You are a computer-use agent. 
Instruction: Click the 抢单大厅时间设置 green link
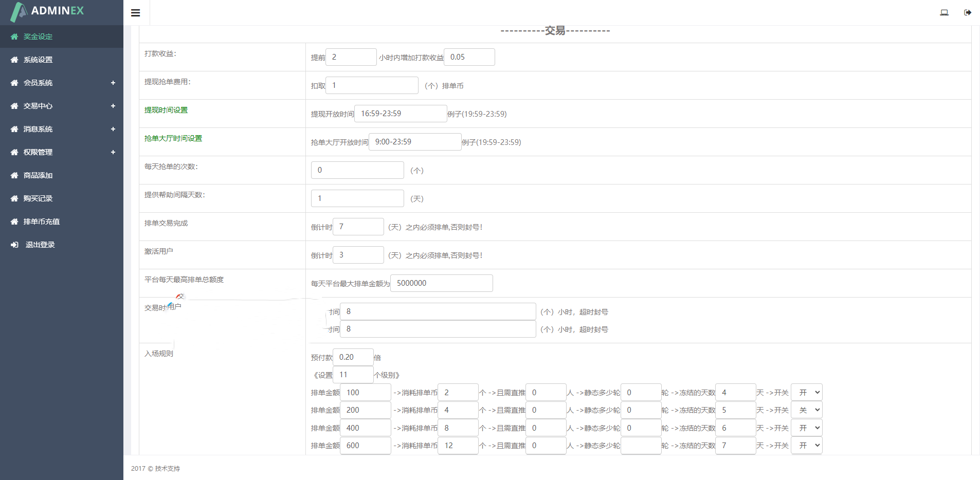point(173,138)
